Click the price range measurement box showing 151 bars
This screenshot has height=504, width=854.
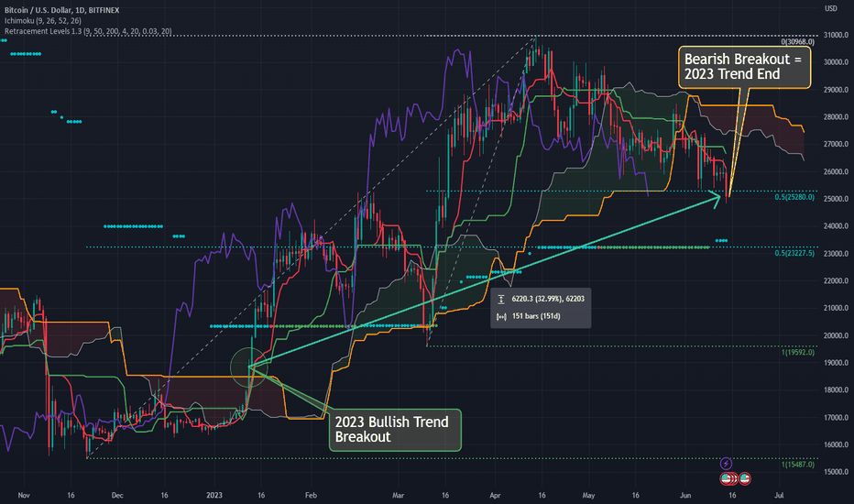point(541,308)
